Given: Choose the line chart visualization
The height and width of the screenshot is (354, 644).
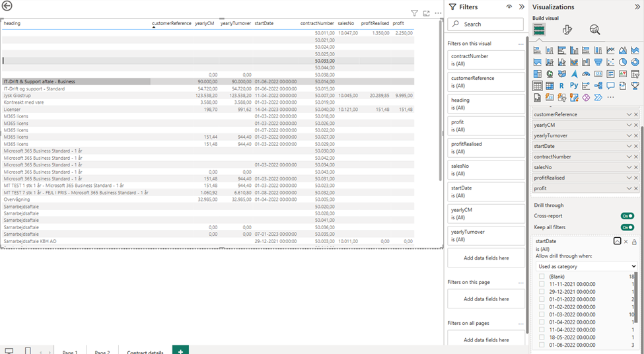Looking at the screenshot, I should (x=611, y=50).
